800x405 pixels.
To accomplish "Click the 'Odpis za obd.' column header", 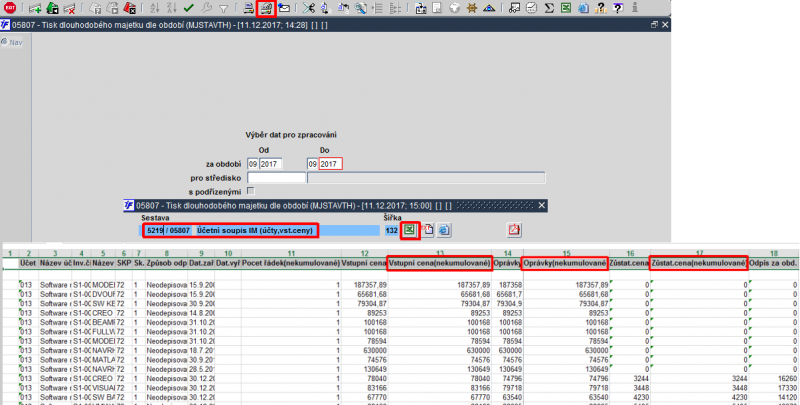I will 773,263.
